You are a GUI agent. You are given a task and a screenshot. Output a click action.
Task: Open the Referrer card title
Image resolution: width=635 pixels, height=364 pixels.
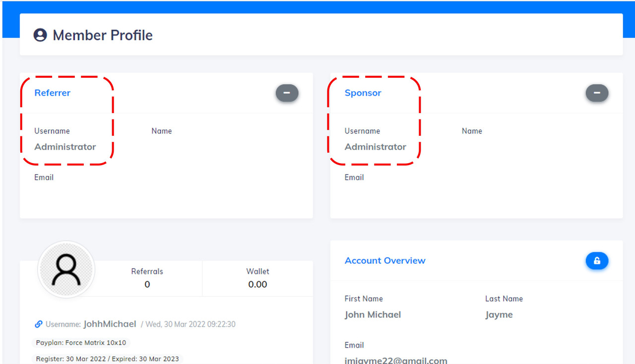(52, 93)
